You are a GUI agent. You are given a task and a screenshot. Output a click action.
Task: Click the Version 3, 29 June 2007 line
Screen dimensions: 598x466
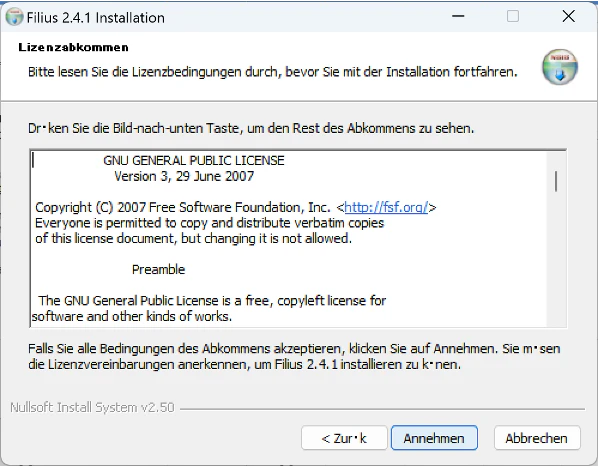tap(184, 176)
